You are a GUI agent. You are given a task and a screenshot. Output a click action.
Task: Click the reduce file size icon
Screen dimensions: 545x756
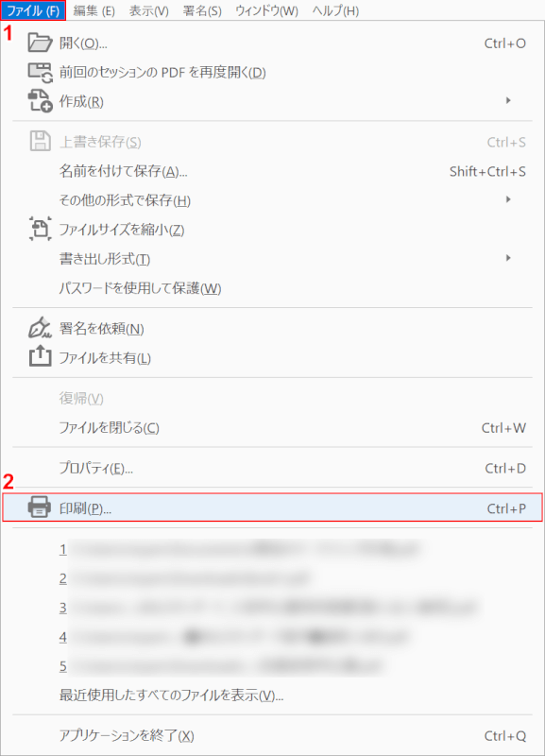(x=40, y=229)
